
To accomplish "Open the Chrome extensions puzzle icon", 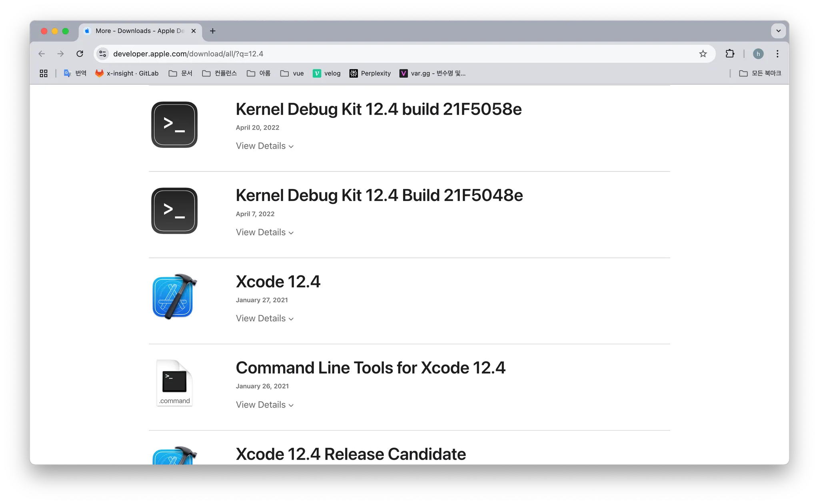I will coord(729,54).
